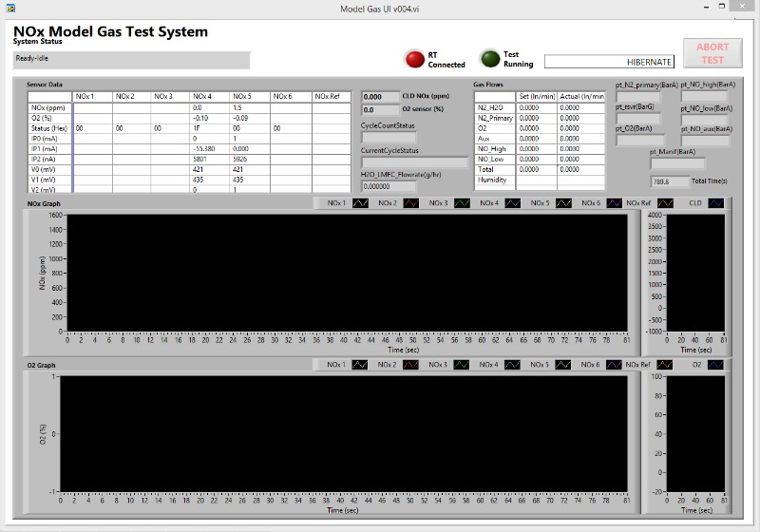Click the NOx 1 plot icon in NOx Graph legend
The width and height of the screenshot is (760, 532).
[x=361, y=203]
